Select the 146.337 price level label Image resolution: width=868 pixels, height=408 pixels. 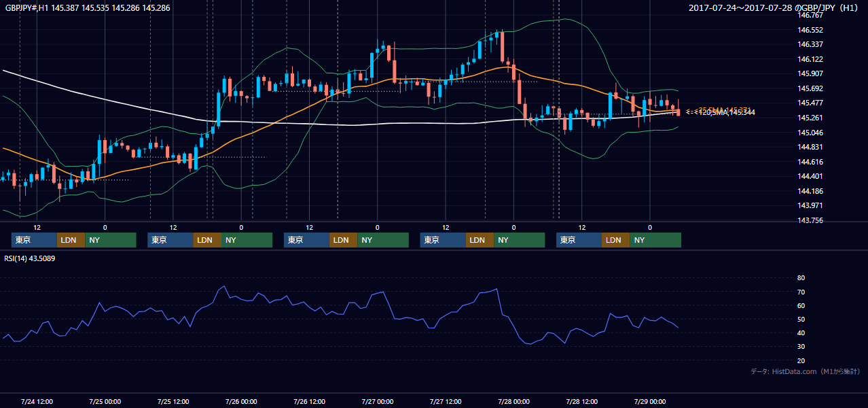click(x=810, y=44)
